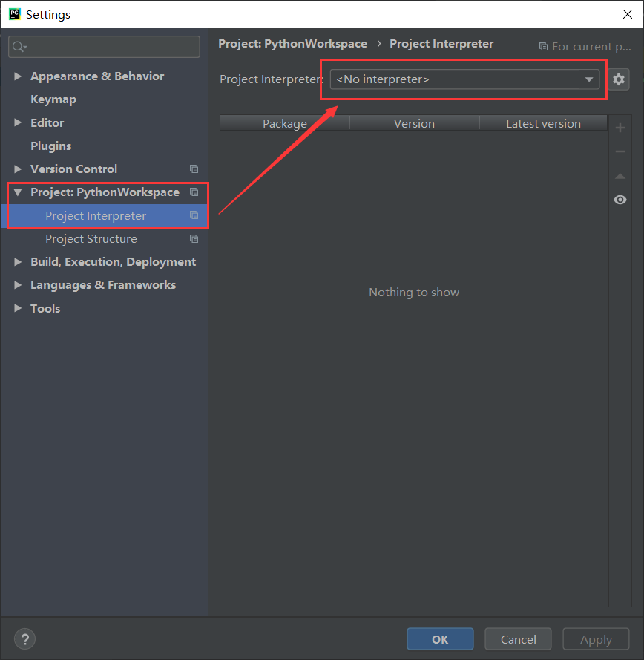Expand the Tools section arrow
This screenshot has width=644, height=660.
pyautogui.click(x=18, y=308)
